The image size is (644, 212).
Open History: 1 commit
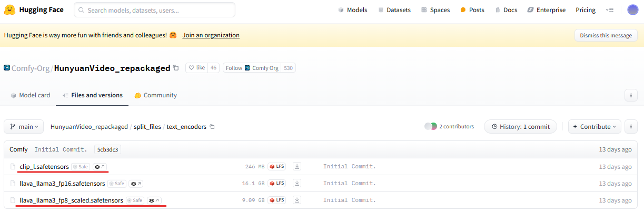coord(520,127)
